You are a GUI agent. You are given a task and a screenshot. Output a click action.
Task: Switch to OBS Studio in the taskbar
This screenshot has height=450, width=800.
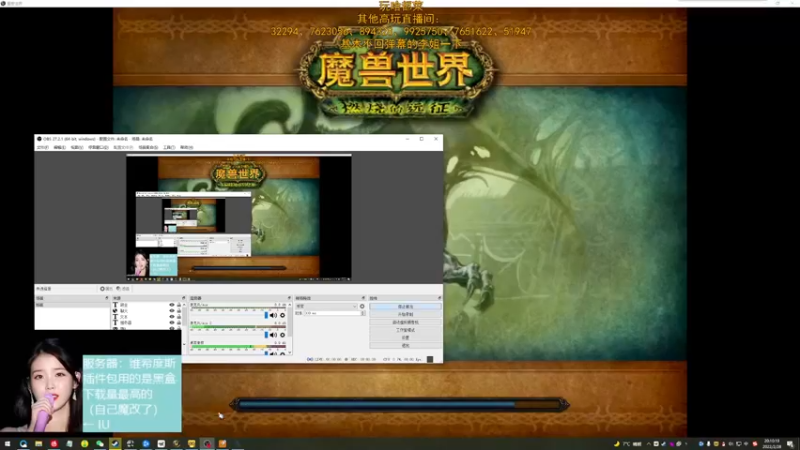tap(207, 444)
